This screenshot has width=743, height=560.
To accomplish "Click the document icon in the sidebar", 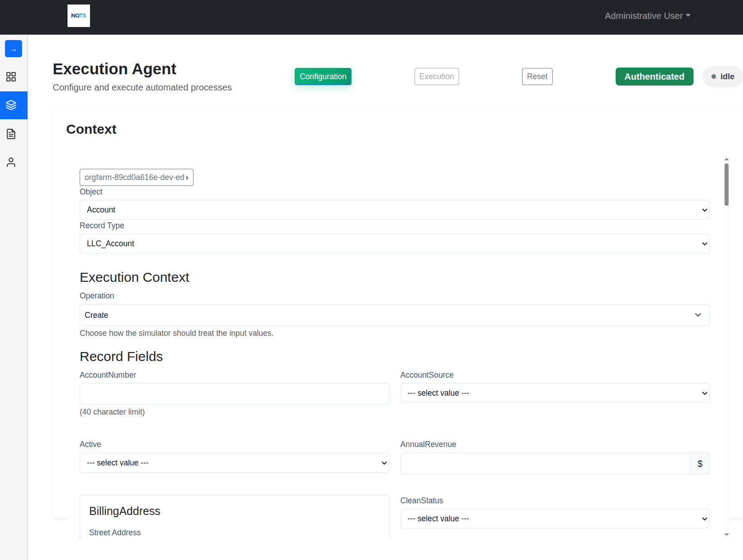I will pos(11,134).
